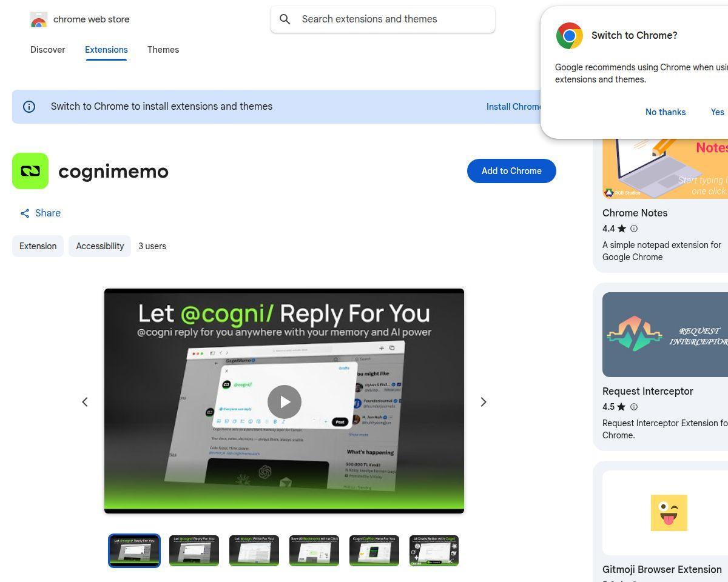728x582 pixels.
Task: Select the Cogni CoPilot thumbnail
Action: (374, 550)
